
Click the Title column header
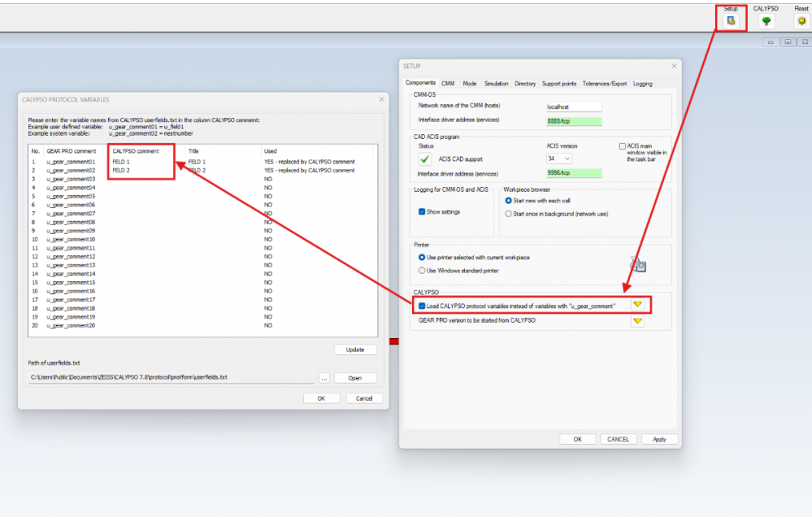click(x=193, y=151)
